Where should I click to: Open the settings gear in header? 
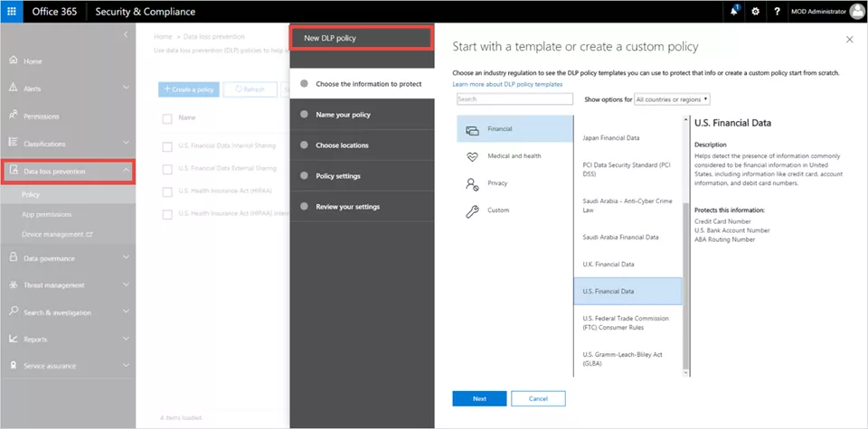click(755, 12)
